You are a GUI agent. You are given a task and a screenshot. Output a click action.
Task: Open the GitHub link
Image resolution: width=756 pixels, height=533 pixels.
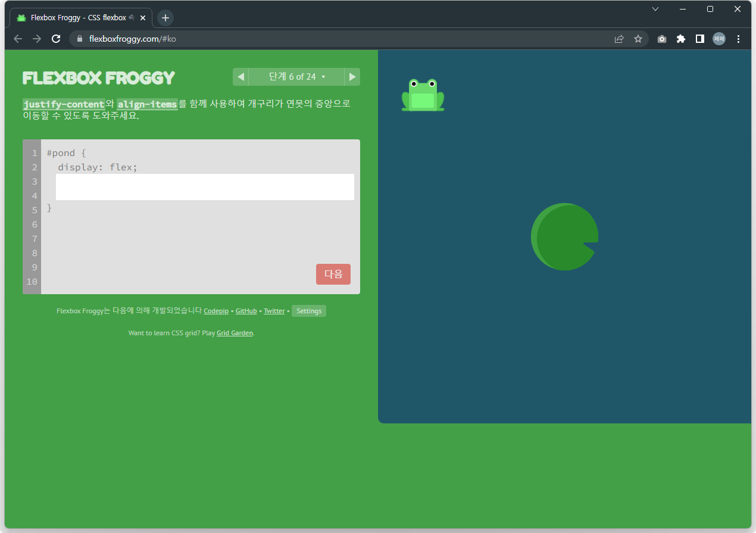(x=246, y=311)
